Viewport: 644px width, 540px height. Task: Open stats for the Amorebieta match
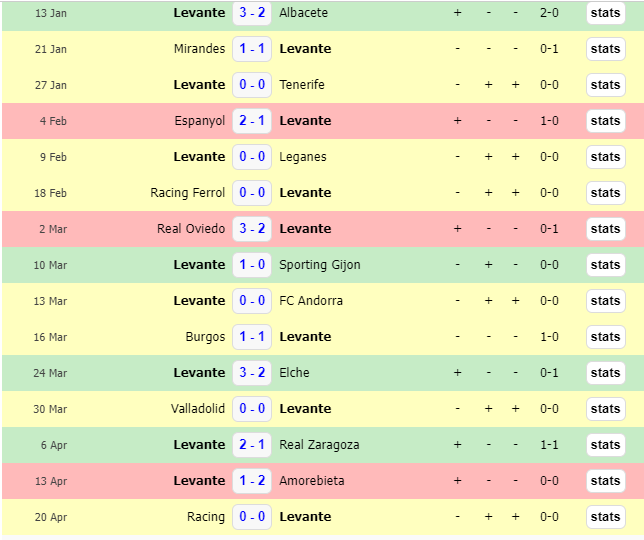point(605,481)
